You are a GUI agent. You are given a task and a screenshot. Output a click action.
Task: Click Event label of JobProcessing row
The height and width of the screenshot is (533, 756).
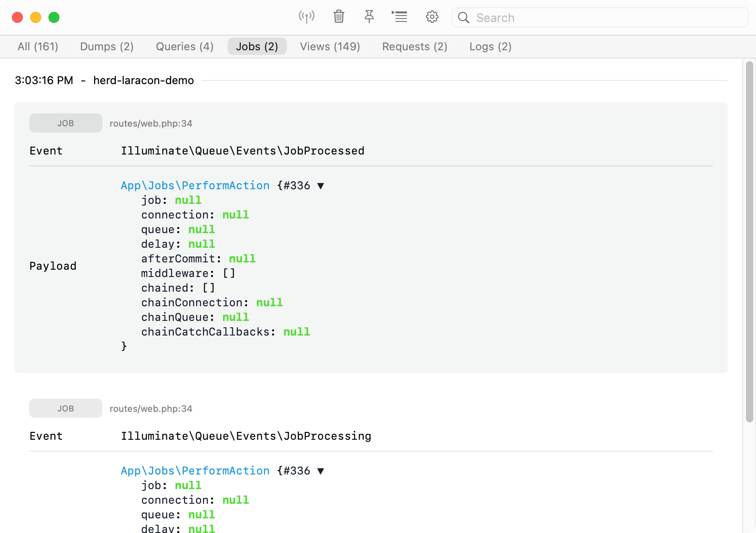[46, 436]
